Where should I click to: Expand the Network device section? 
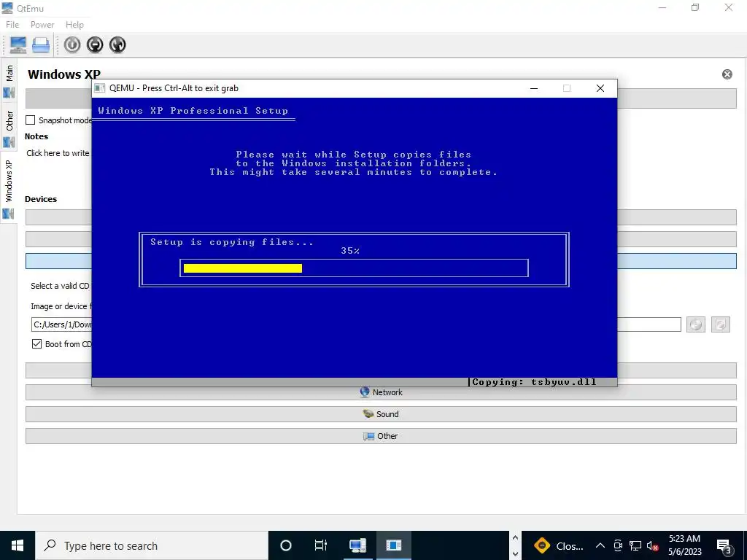381,392
